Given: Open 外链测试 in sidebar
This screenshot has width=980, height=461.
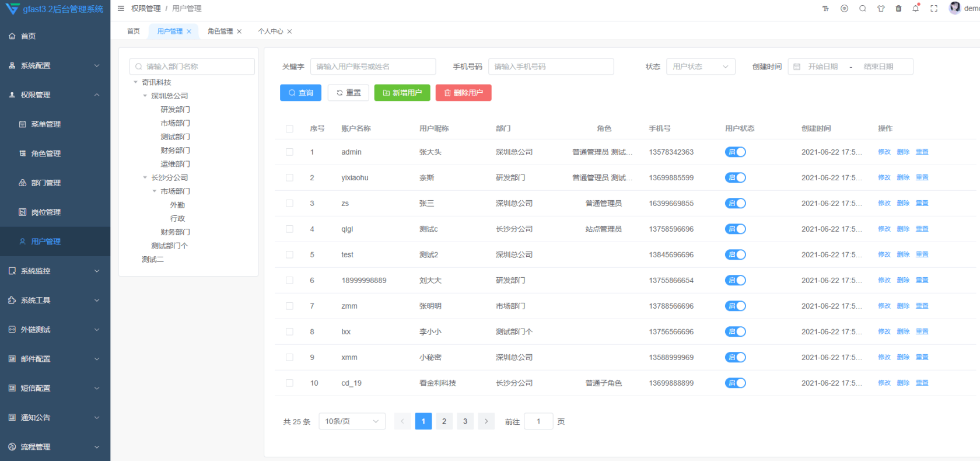Looking at the screenshot, I should coord(55,330).
